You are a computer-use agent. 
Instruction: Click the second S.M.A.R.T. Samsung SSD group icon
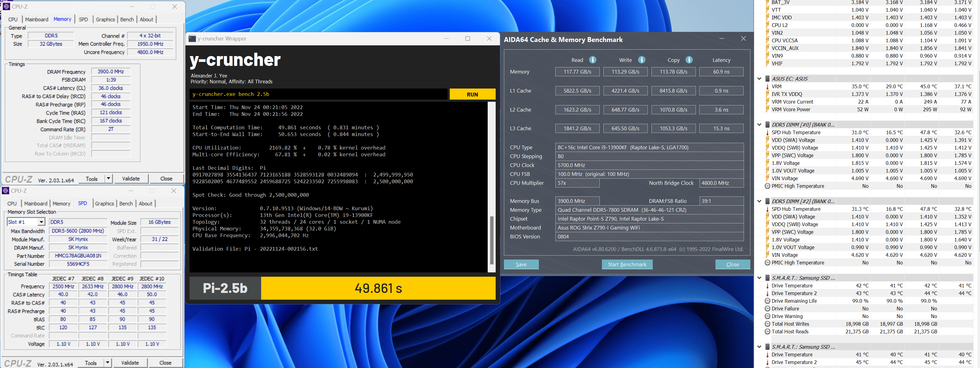pyautogui.click(x=768, y=347)
